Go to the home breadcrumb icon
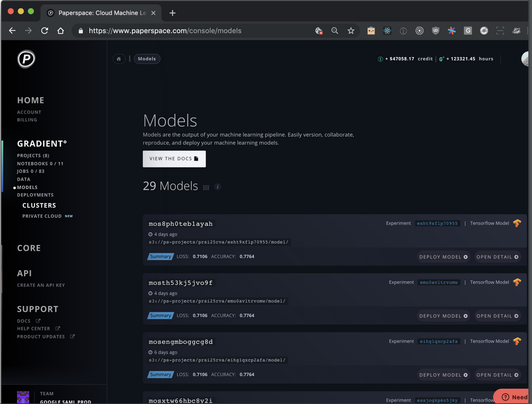 (119, 59)
